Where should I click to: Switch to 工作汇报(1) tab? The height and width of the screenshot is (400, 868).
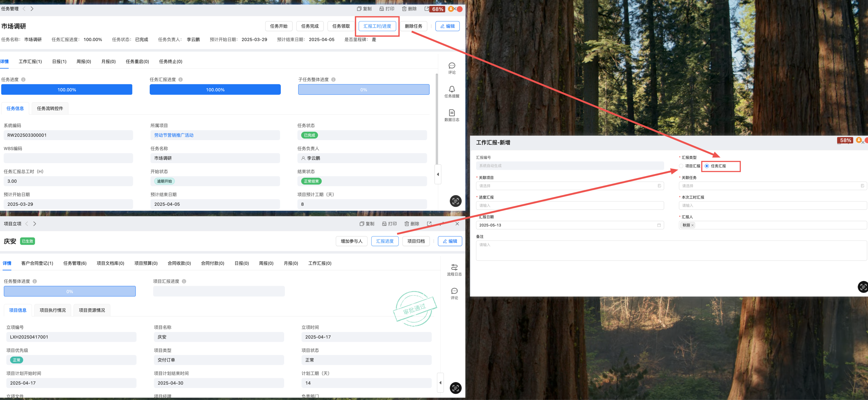coord(30,62)
